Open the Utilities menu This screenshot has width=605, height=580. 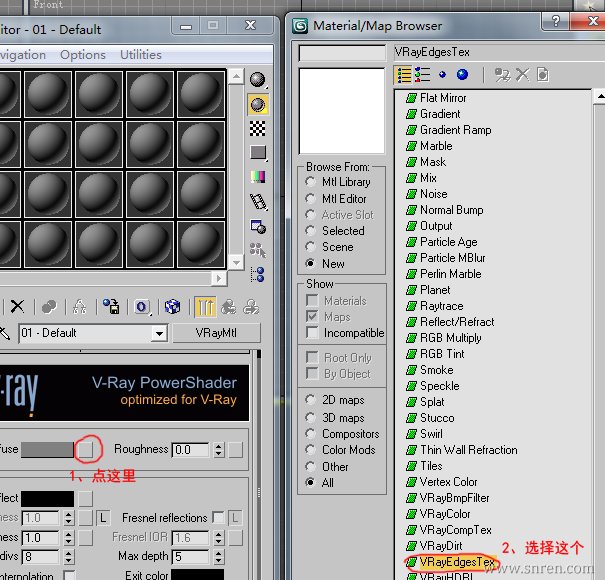[x=140, y=55]
